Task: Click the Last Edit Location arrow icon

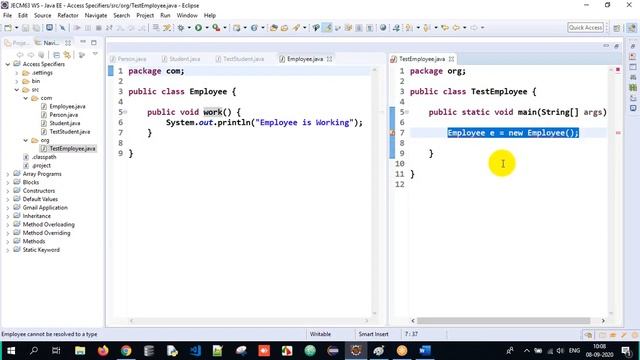Action: [x=444, y=28]
